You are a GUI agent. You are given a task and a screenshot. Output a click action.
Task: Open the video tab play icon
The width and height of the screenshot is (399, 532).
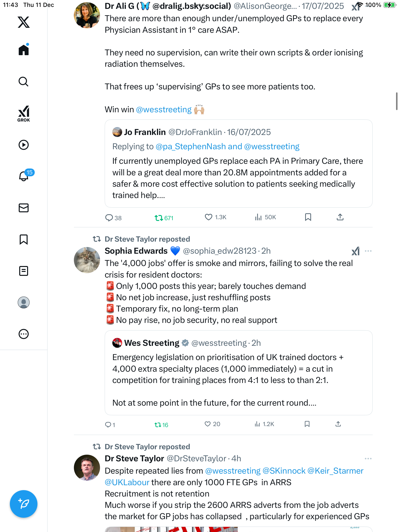tap(24, 145)
